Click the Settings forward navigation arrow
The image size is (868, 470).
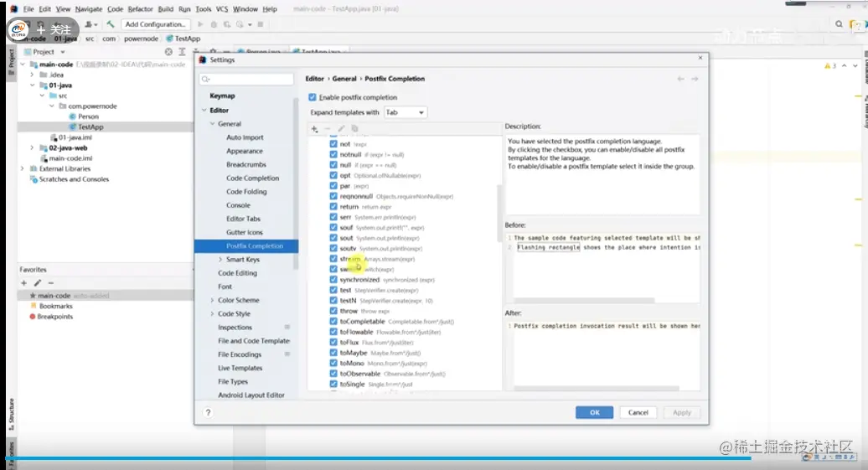tap(695, 79)
